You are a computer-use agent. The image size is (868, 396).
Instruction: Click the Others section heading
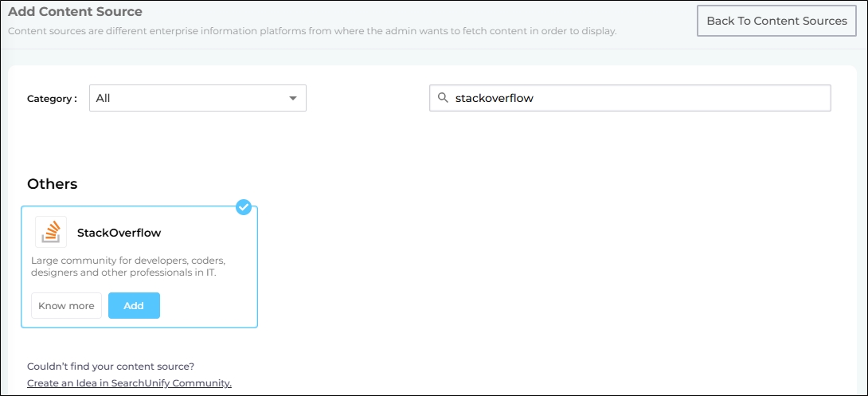point(53,184)
